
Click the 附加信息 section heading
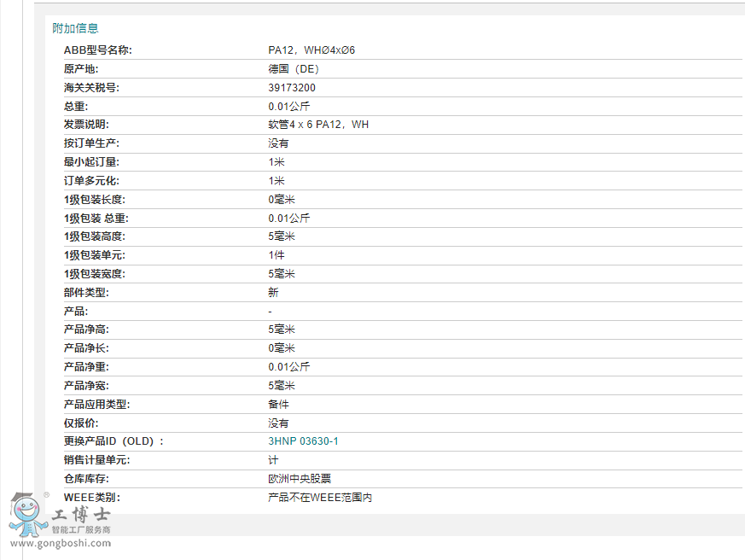75,27
